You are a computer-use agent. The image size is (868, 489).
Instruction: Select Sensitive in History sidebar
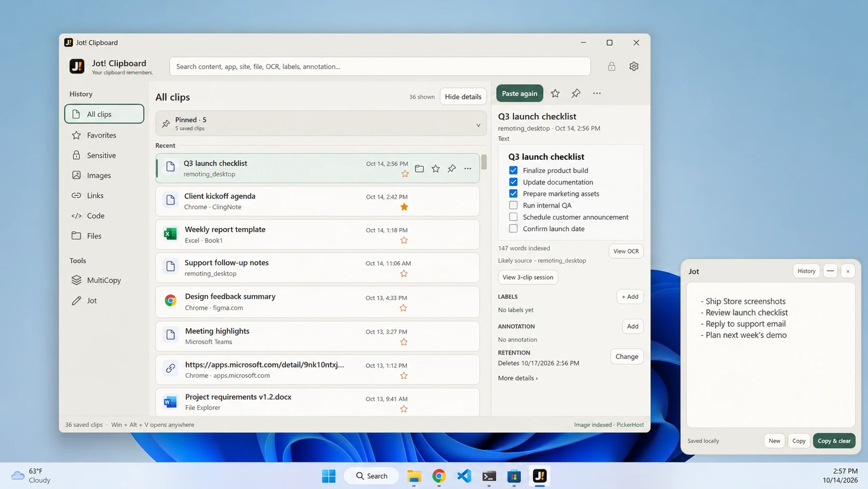tap(104, 155)
